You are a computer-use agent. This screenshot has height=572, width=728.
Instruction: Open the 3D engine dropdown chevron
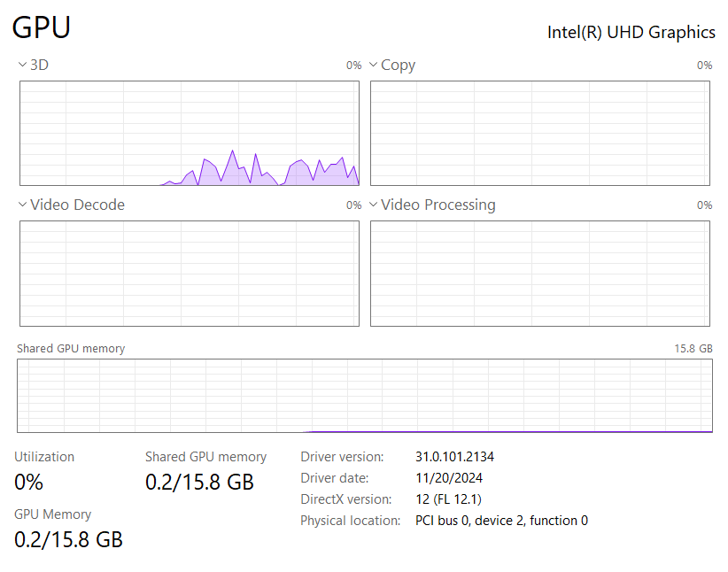pos(22,65)
